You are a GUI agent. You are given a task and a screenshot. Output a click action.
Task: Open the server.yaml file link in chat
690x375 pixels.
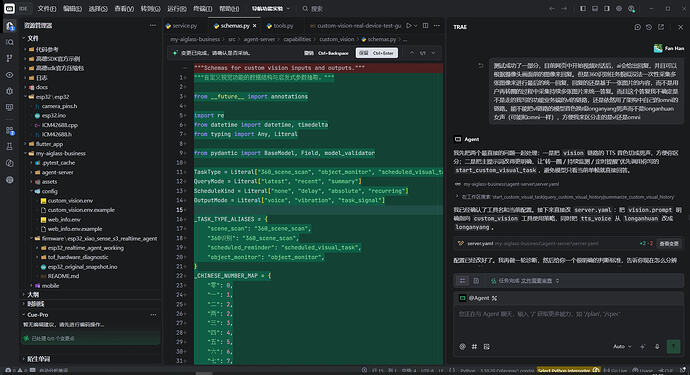[480, 243]
